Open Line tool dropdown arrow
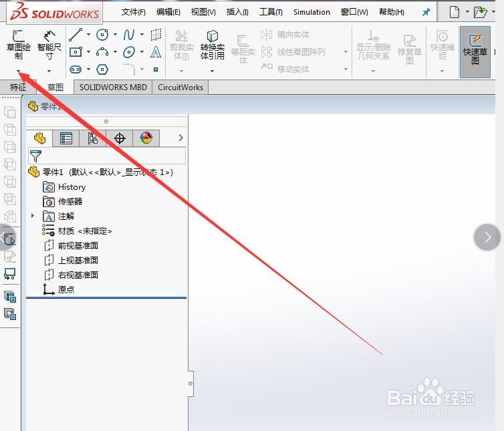Screen dimensions: 504x431 click(x=88, y=34)
